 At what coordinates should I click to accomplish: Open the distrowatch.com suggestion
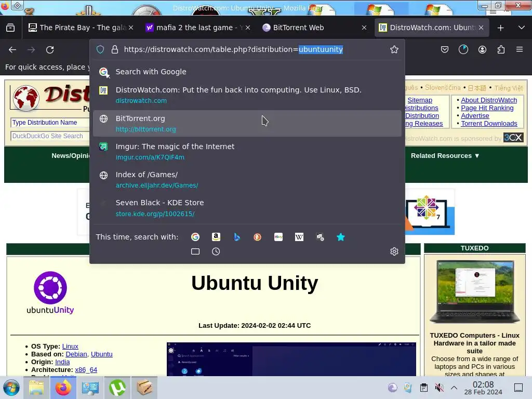coord(247,95)
